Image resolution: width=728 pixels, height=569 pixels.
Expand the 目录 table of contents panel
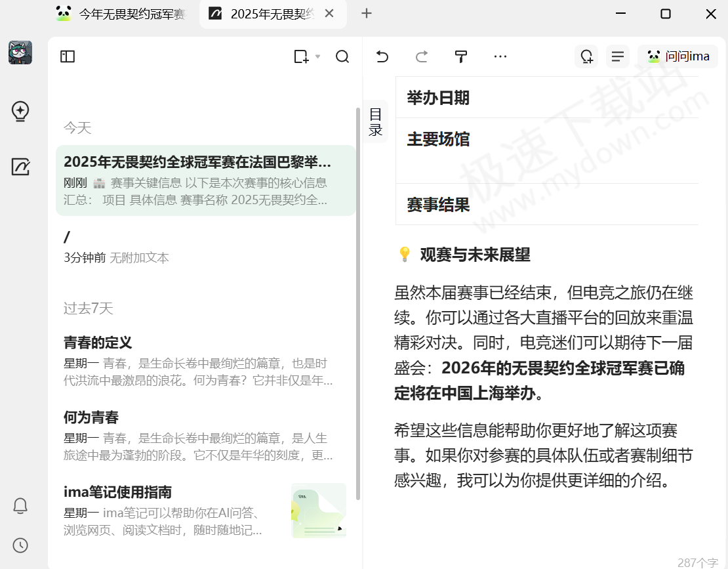pyautogui.click(x=375, y=122)
